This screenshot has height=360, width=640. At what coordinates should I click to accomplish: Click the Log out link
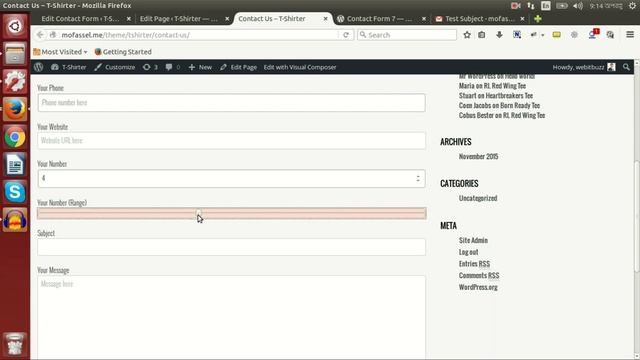(468, 252)
